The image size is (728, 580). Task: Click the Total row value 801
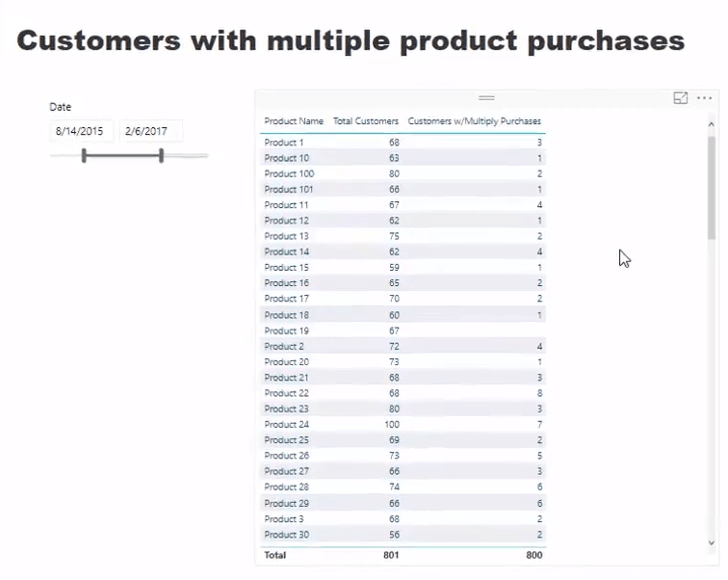click(391, 555)
